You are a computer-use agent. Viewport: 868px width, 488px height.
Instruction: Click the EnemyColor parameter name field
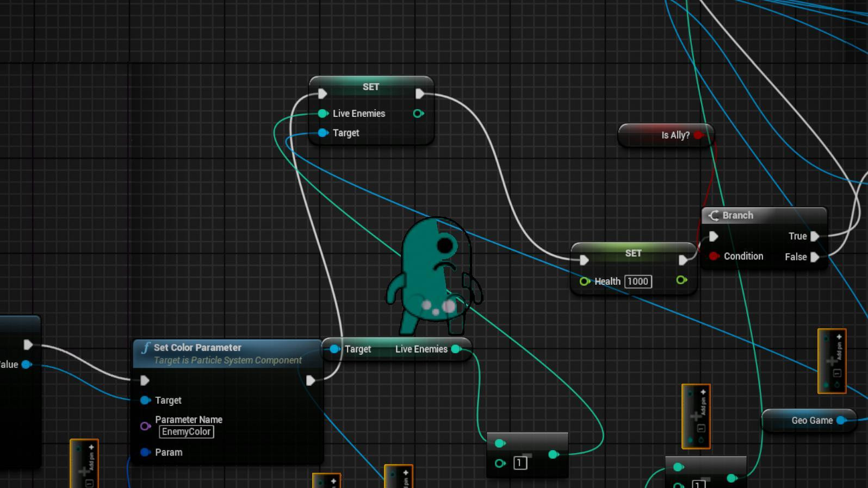point(186,432)
